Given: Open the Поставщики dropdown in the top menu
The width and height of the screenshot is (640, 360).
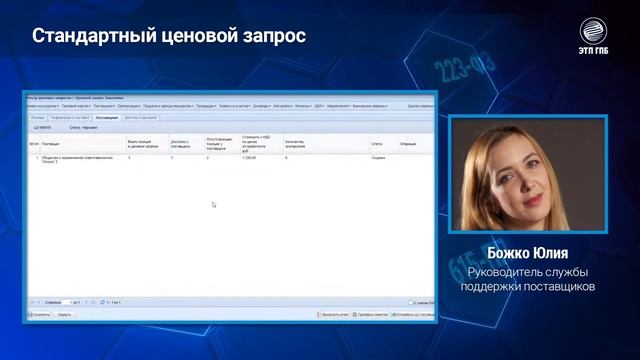Looking at the screenshot, I should pos(104,106).
